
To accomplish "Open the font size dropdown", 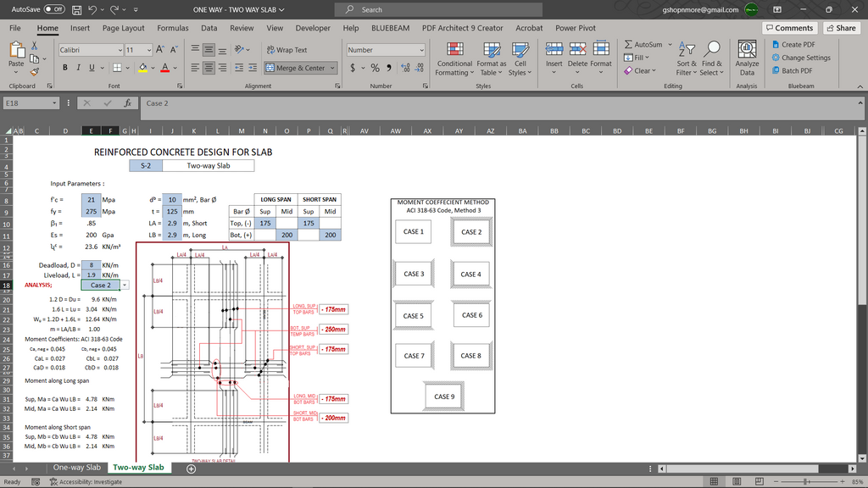I will point(149,50).
